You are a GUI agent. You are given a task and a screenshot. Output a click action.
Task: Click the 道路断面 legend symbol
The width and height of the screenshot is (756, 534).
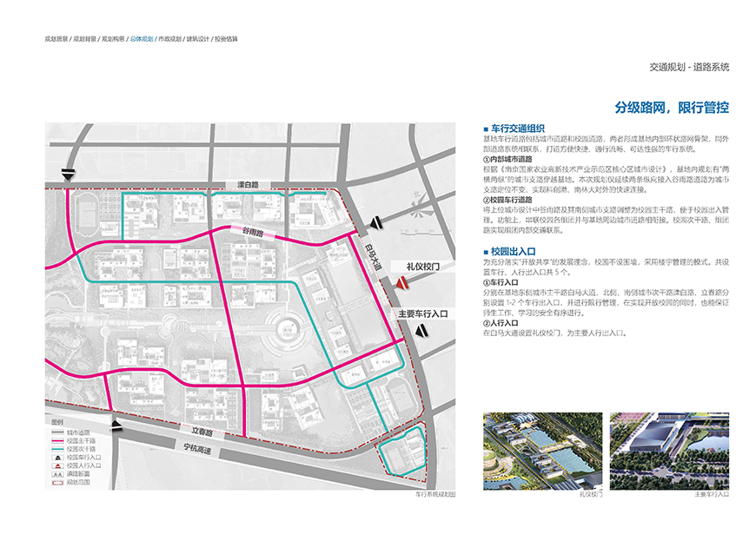[57, 474]
